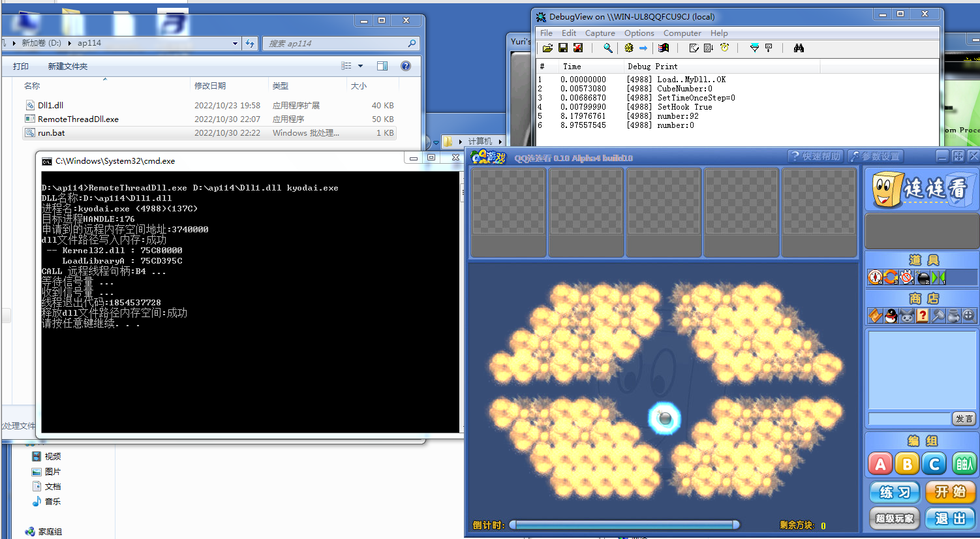Screen dimensions: 980x539
Task: Toggle Capture Win32 events icon in DebugView
Action: point(664,48)
